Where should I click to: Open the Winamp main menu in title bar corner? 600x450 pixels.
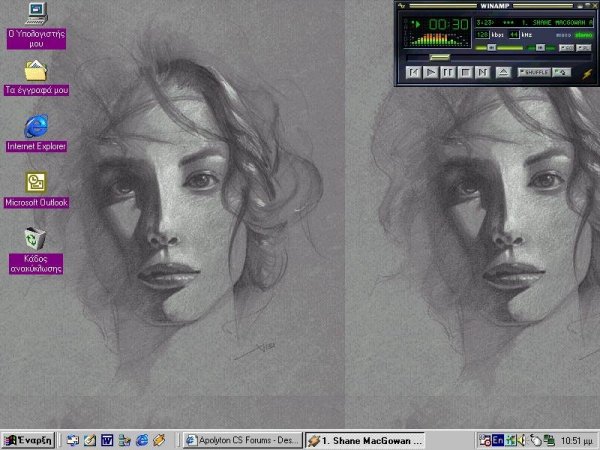pyautogui.click(x=402, y=6)
